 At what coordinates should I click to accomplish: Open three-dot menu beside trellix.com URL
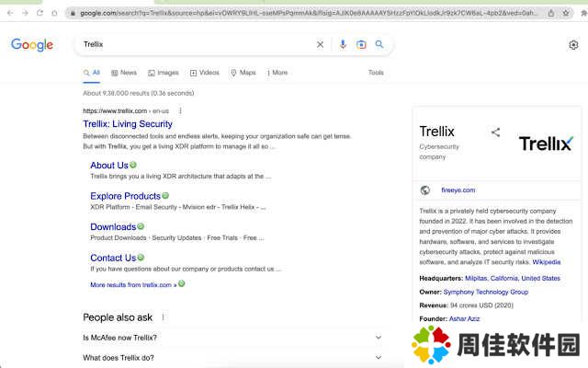click(180, 110)
